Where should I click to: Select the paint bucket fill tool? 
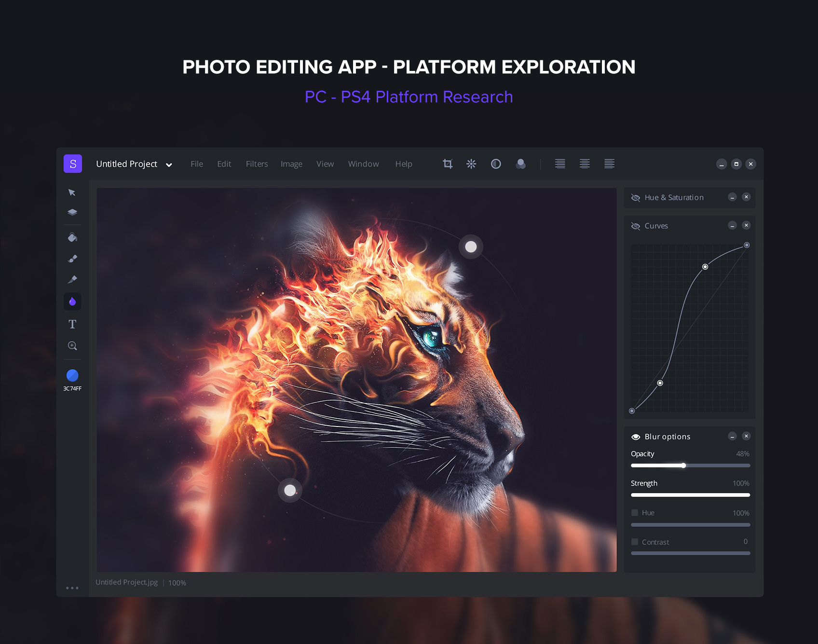pos(72,237)
